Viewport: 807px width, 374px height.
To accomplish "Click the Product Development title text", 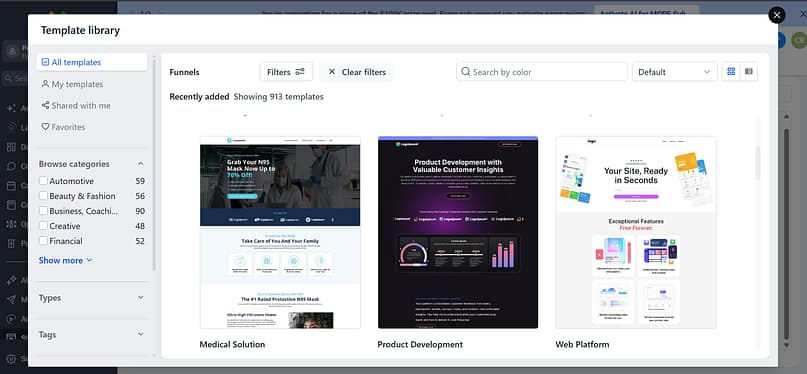I will pyautogui.click(x=420, y=345).
